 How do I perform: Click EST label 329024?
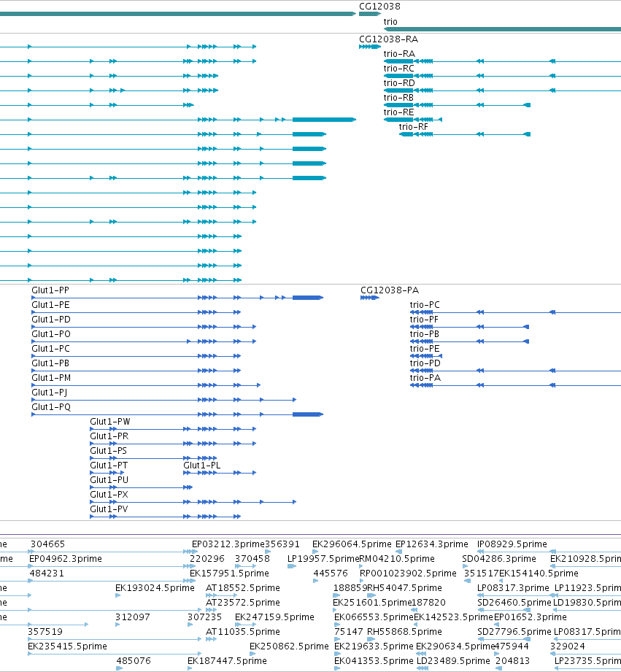pyautogui.click(x=568, y=646)
